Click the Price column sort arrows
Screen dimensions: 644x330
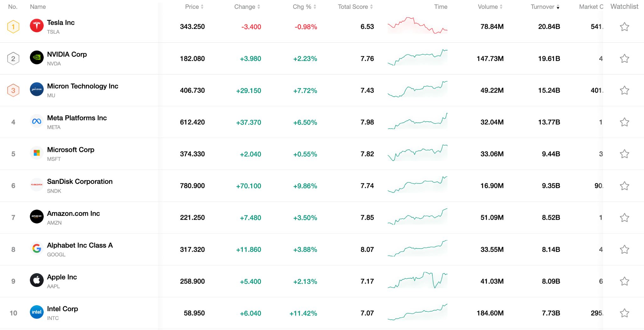pos(202,7)
